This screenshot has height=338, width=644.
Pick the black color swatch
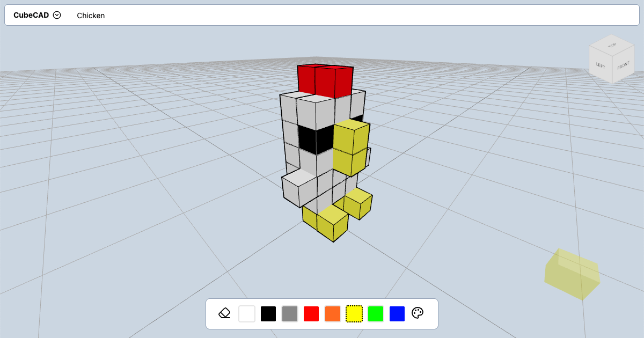coord(268,314)
